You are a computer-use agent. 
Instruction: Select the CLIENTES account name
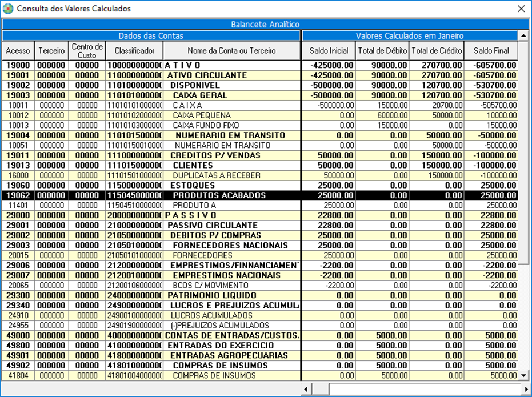(193, 166)
